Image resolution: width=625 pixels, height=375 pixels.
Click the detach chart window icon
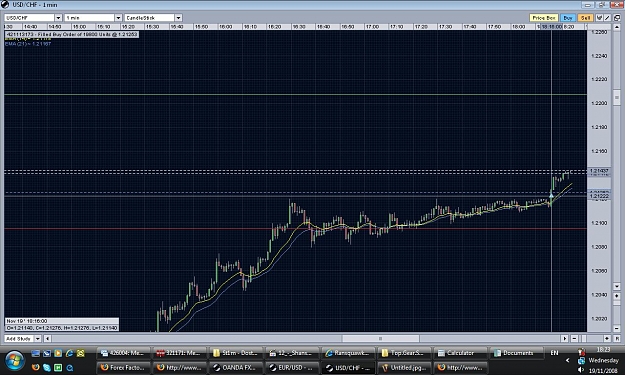(617, 18)
